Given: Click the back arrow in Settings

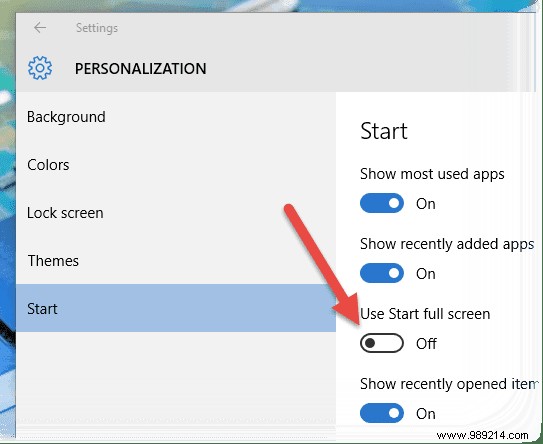Looking at the screenshot, I should tap(40, 28).
